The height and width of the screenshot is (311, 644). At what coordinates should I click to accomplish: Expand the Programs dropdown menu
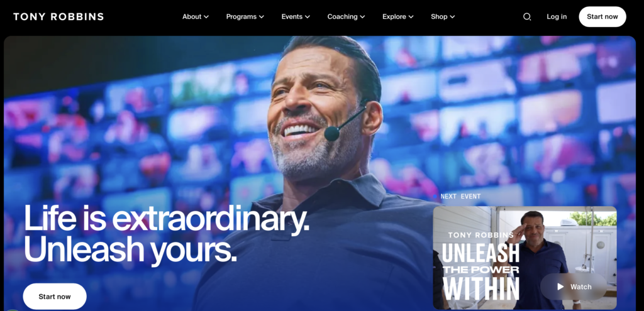click(245, 17)
